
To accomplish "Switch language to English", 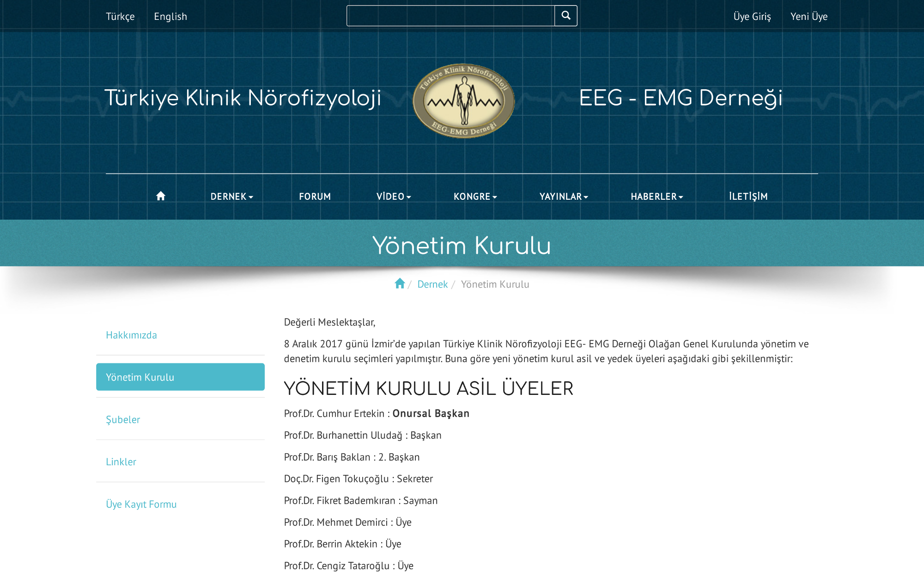I will (170, 17).
